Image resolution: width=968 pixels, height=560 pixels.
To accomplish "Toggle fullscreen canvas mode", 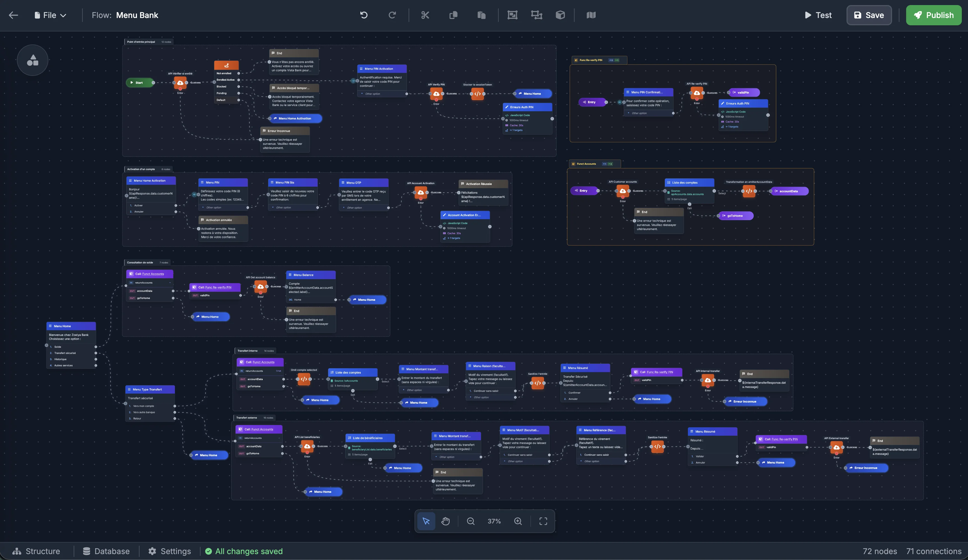I will 543,521.
